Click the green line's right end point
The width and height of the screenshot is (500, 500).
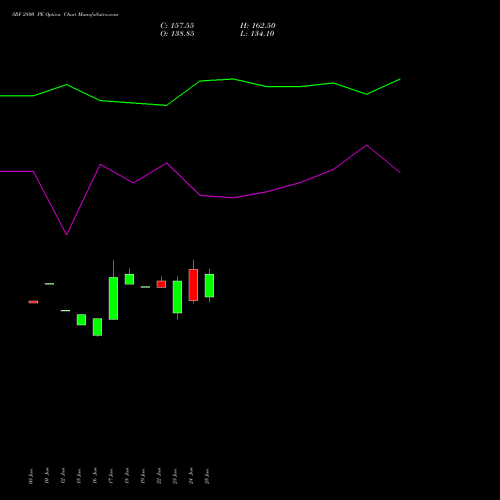tap(400, 79)
